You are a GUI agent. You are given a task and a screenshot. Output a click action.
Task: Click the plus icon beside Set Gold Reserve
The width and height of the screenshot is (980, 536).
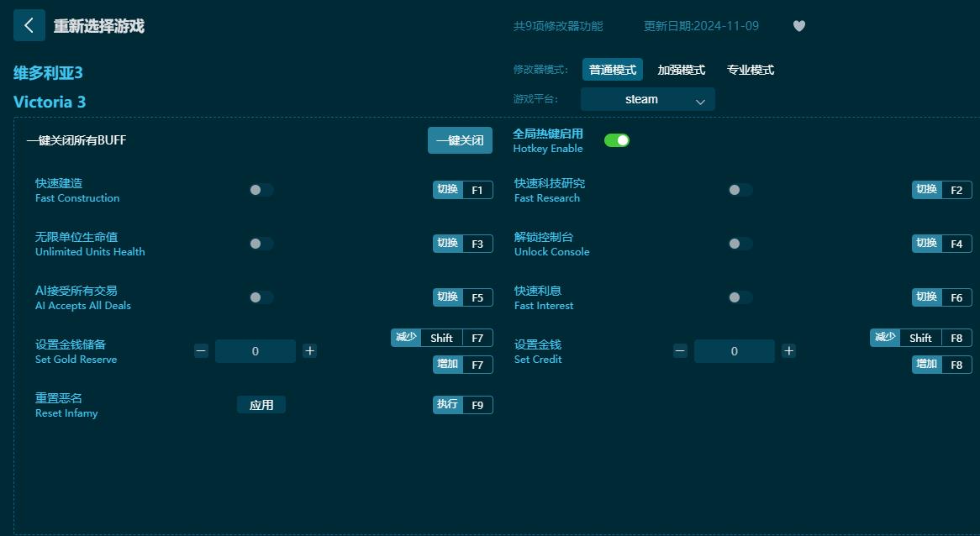click(x=309, y=351)
